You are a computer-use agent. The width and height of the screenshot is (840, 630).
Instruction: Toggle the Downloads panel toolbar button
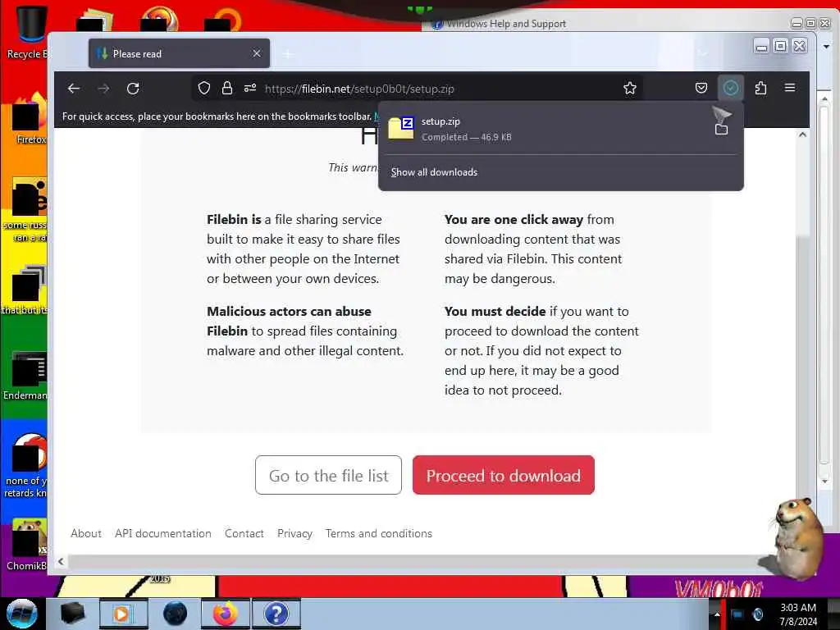point(731,88)
